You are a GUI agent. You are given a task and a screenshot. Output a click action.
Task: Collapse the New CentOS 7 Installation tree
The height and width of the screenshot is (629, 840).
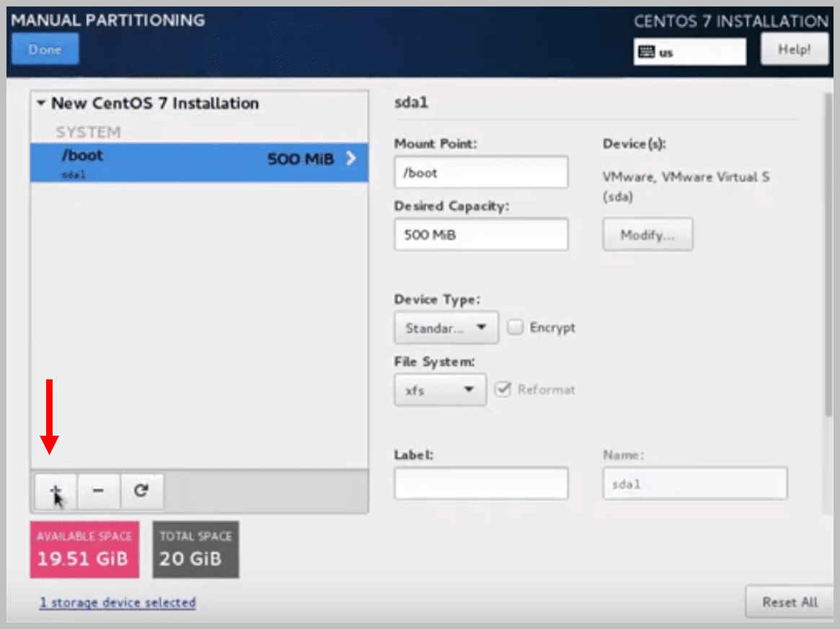43,103
